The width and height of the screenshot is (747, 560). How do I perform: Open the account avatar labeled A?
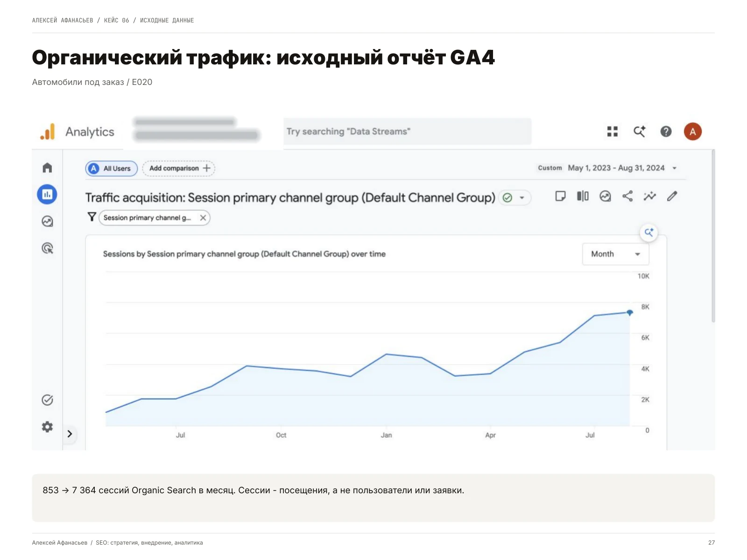pos(693,132)
